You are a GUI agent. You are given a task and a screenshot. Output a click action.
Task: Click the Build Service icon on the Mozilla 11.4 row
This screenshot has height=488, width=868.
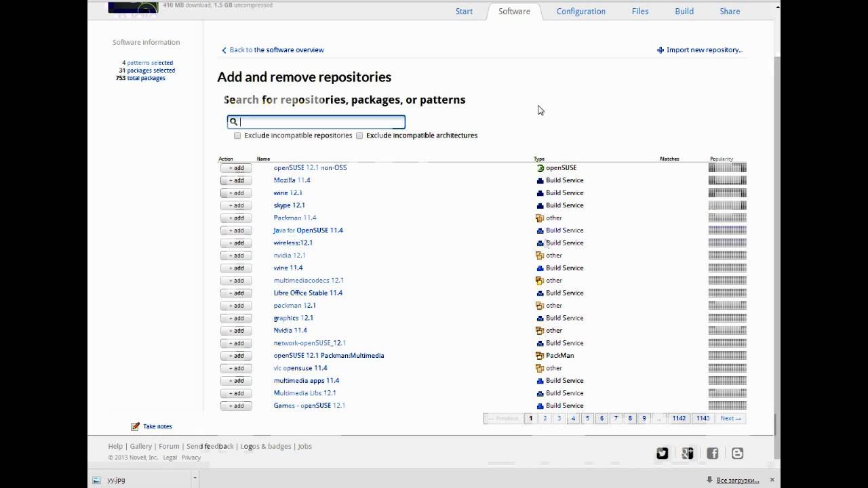coord(540,180)
